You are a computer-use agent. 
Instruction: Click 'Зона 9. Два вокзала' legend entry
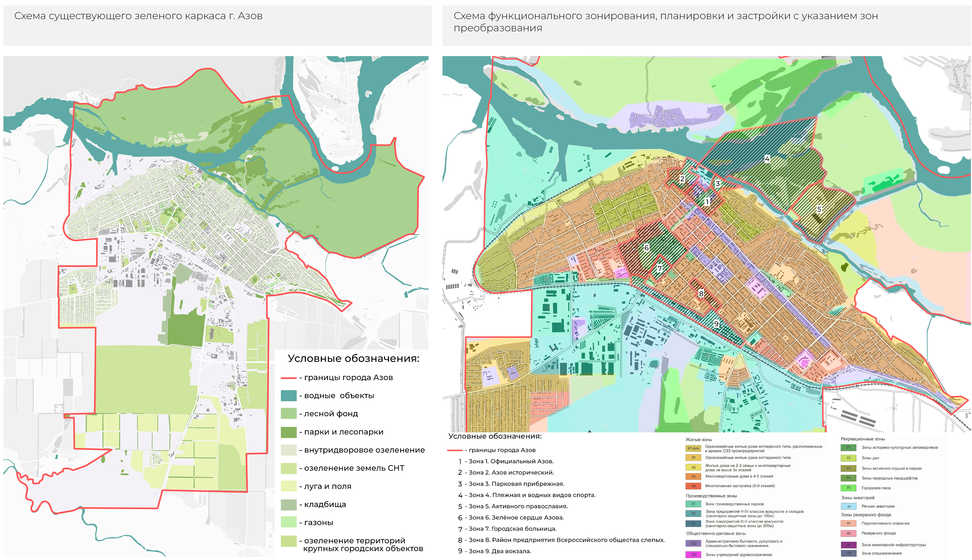point(499,551)
